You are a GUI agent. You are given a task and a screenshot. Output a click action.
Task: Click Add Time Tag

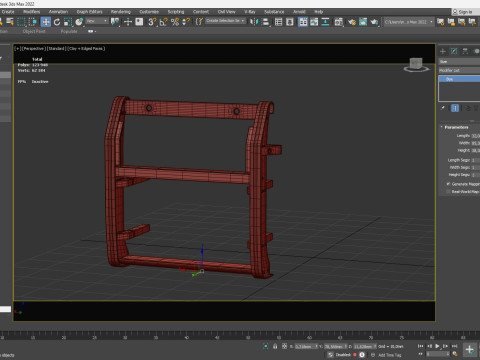389,355
